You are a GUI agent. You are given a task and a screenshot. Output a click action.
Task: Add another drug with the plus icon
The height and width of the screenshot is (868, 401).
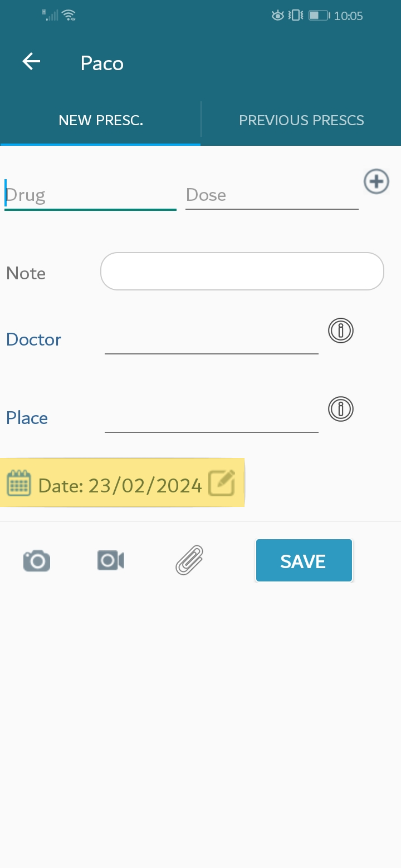coord(376,182)
